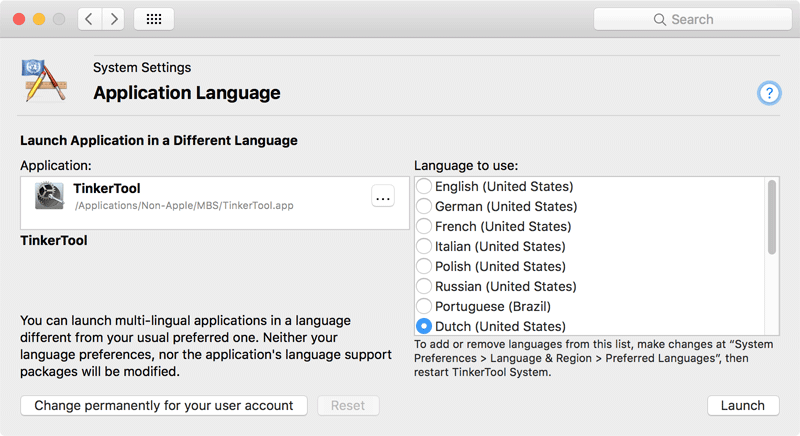
Task: Click the TinkerTool.app path text
Action: pos(184,206)
